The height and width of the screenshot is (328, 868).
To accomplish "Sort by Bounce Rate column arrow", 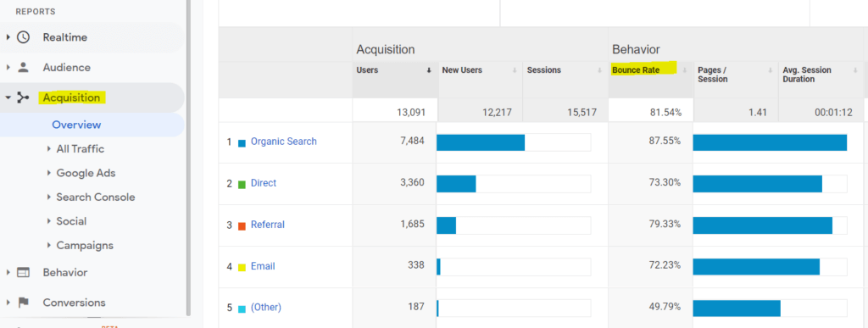I will coord(685,70).
